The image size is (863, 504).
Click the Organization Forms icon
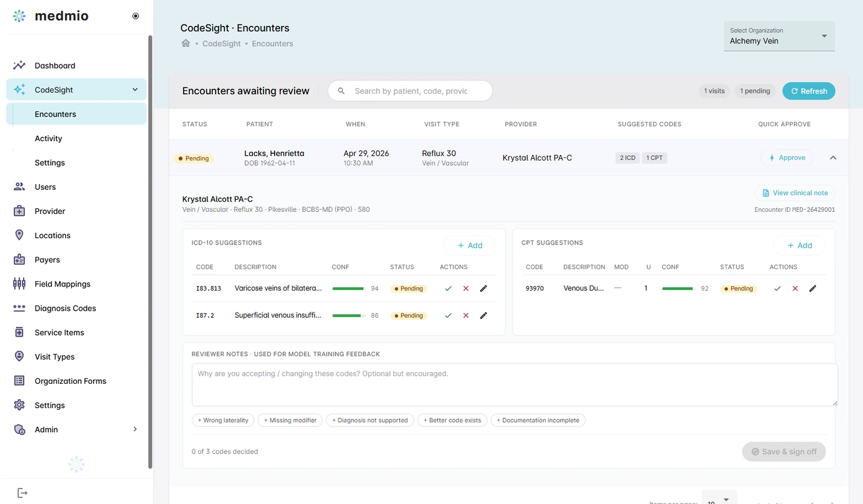pyautogui.click(x=20, y=381)
